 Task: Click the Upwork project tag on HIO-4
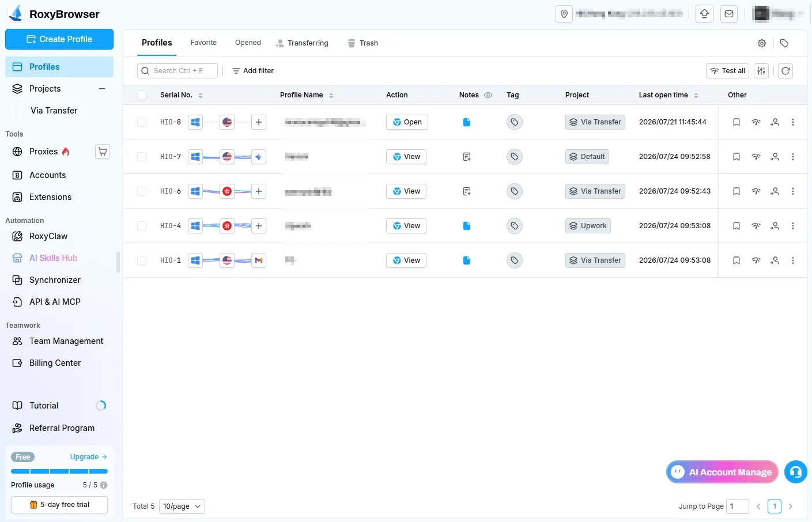pyautogui.click(x=588, y=226)
